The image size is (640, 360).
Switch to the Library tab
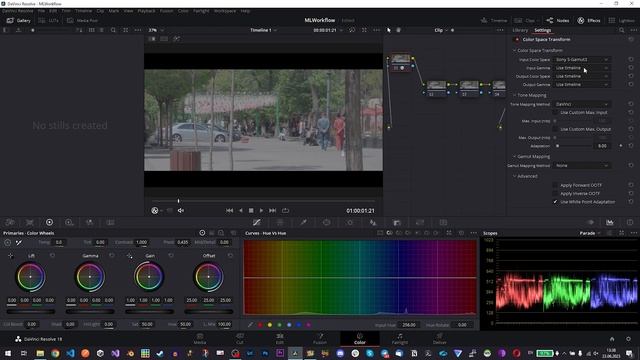coord(520,30)
